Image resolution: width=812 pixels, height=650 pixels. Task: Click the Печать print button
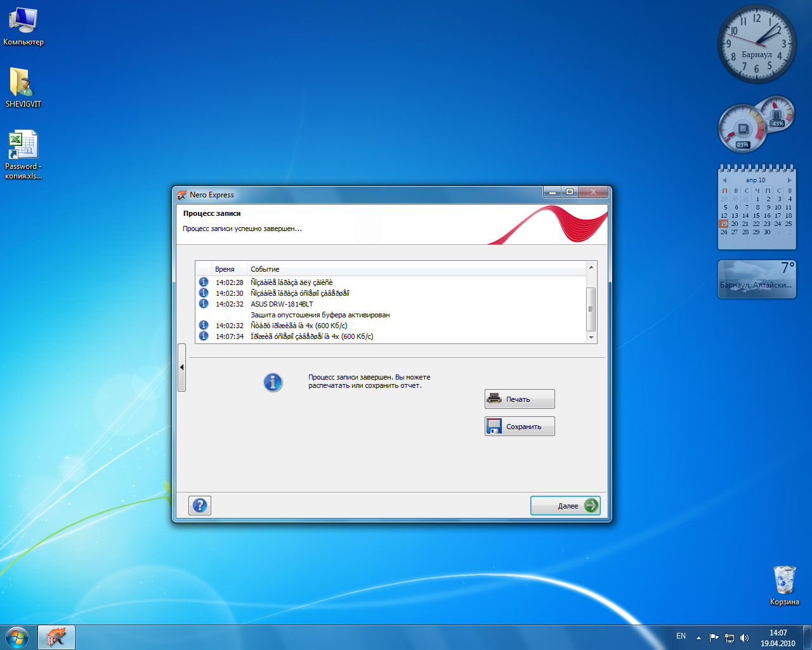(x=520, y=399)
